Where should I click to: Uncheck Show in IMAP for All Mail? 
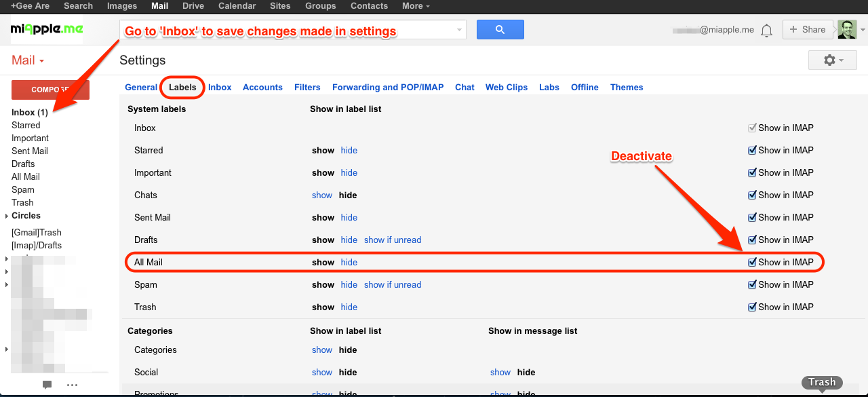click(x=752, y=263)
